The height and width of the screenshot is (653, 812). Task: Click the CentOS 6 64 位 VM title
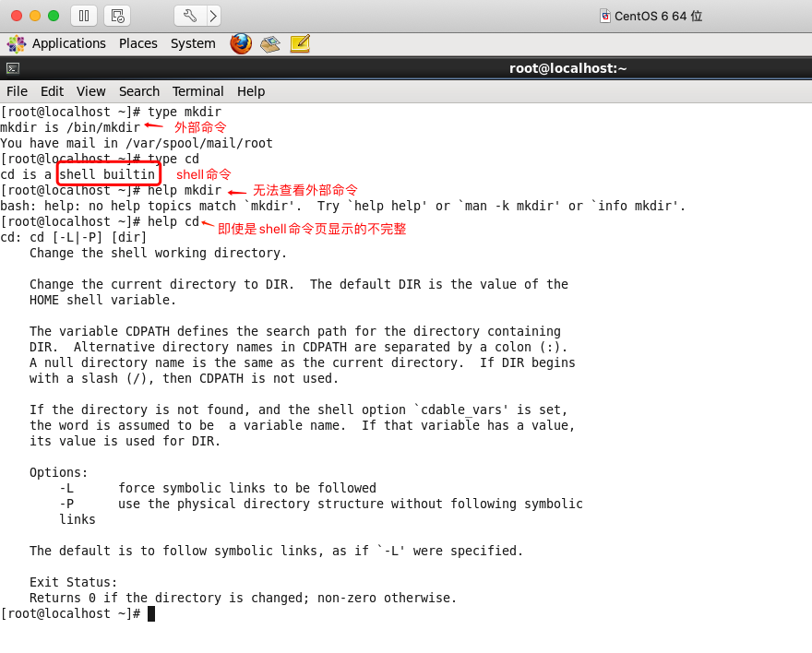pos(658,16)
